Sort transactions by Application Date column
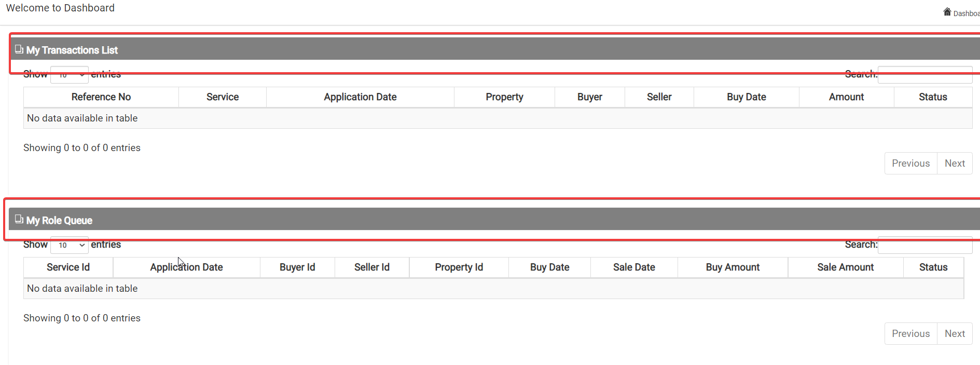The height and width of the screenshot is (365, 980). (x=360, y=97)
